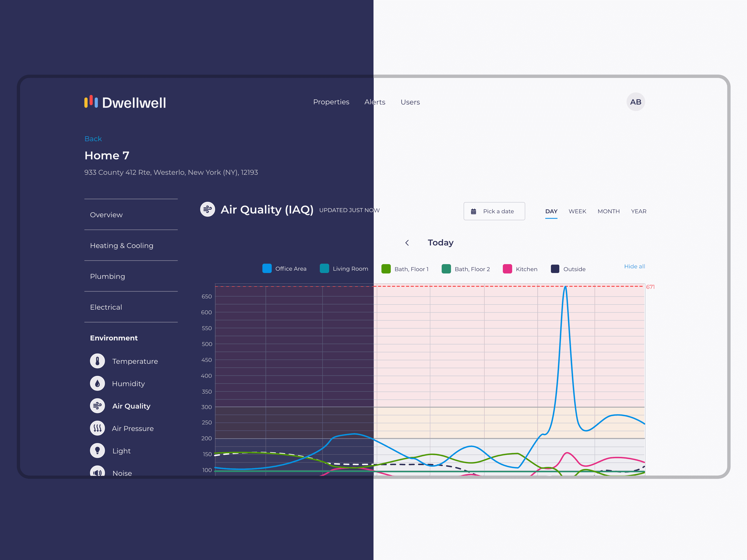The width and height of the screenshot is (747, 560).
Task: Click the 650 axis label
Action: (x=207, y=296)
